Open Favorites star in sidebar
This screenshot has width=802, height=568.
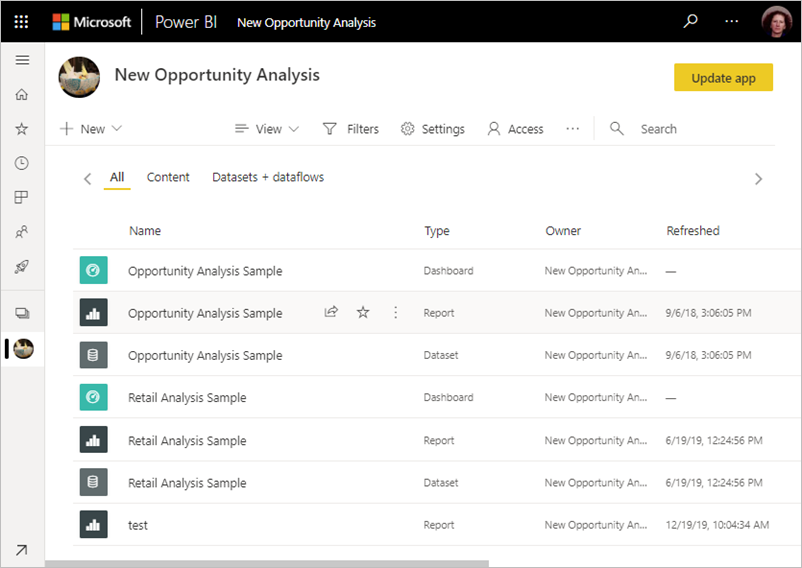pyautogui.click(x=22, y=129)
